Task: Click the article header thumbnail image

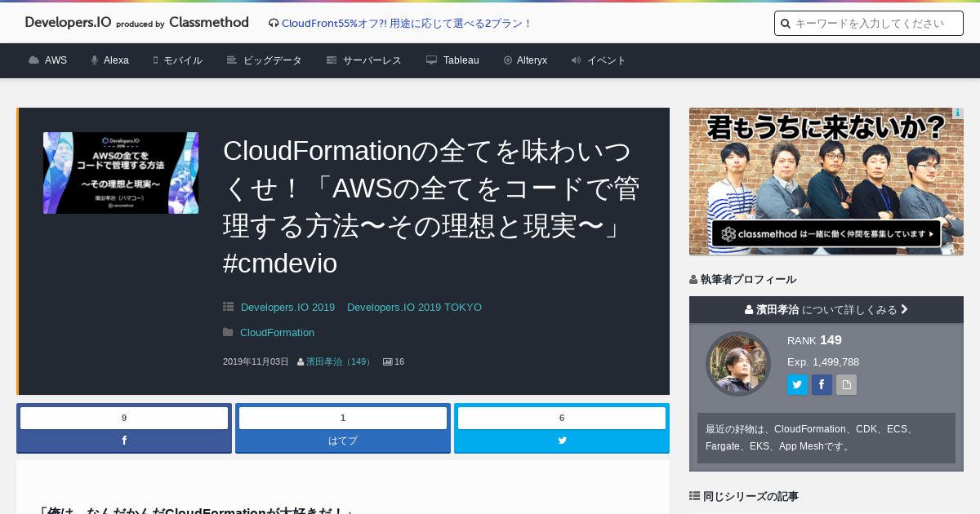Action: [x=121, y=173]
